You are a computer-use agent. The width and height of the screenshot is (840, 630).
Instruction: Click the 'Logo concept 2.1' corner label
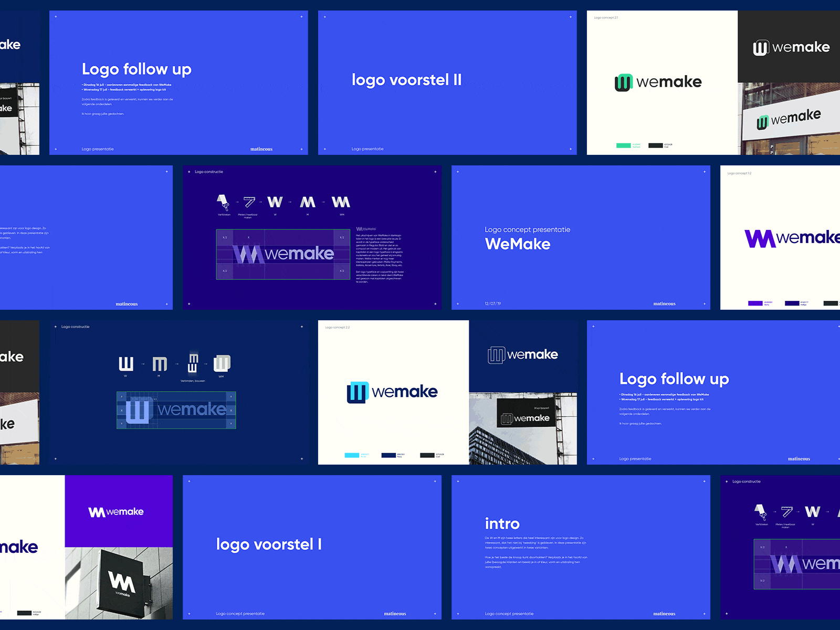click(x=606, y=17)
